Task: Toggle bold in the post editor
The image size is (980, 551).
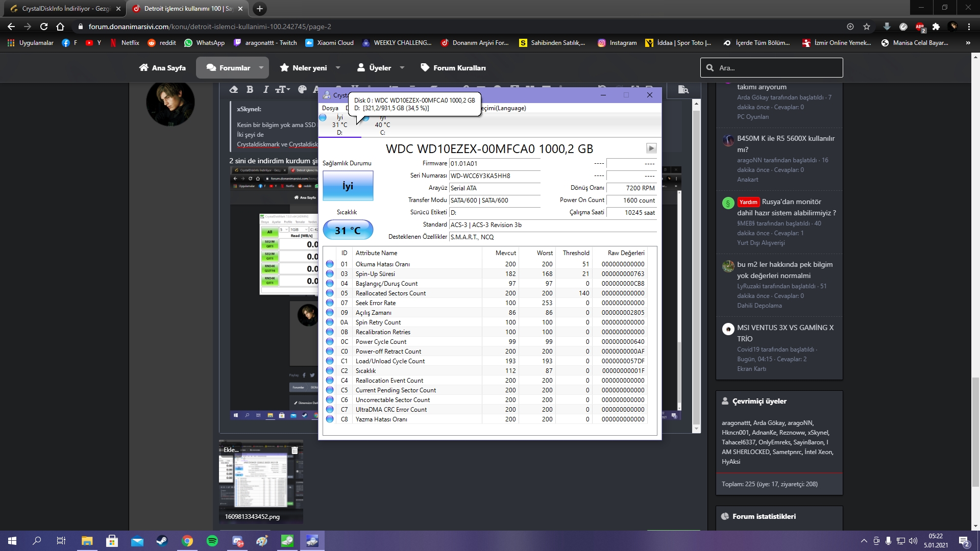Action: click(x=250, y=90)
